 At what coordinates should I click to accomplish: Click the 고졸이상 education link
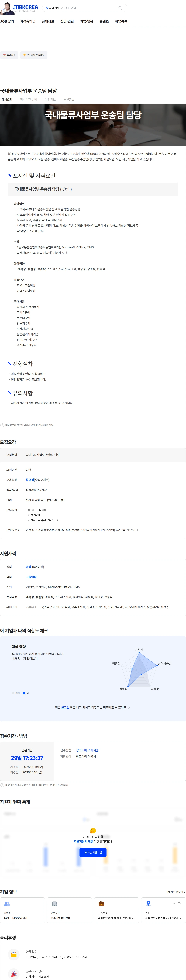coord(31,577)
